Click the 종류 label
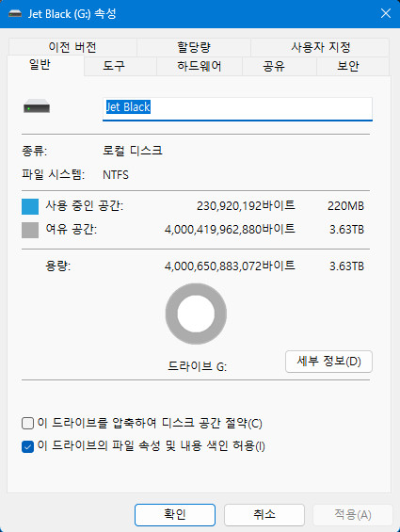The image size is (400, 532). (x=34, y=151)
